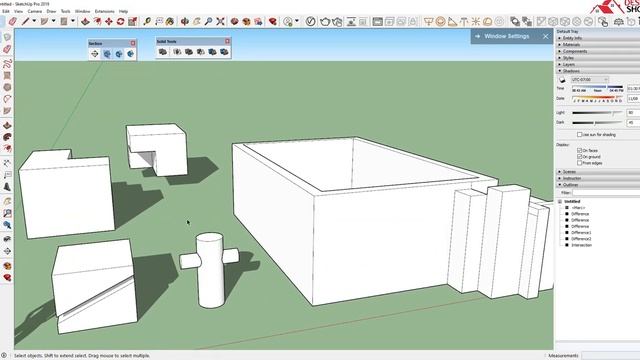Viewport: 640px width, 360px height.
Task: Adjust the shadow Date slider
Action: (598, 97)
